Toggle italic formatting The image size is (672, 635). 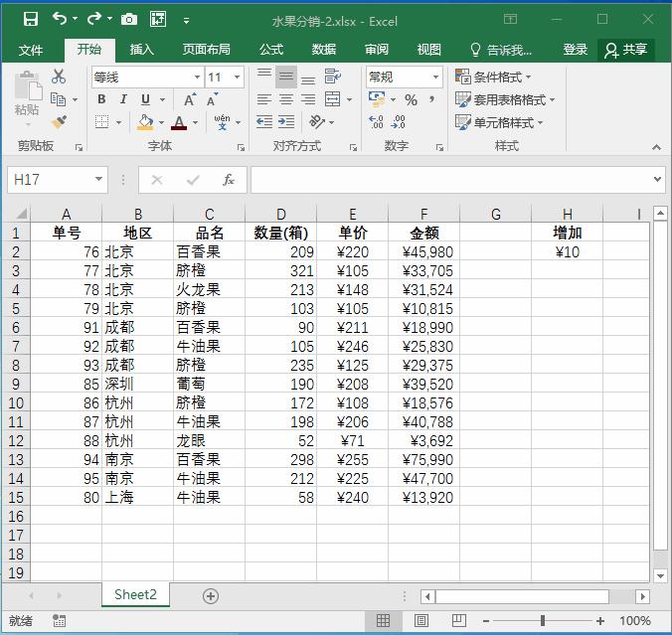(x=123, y=99)
